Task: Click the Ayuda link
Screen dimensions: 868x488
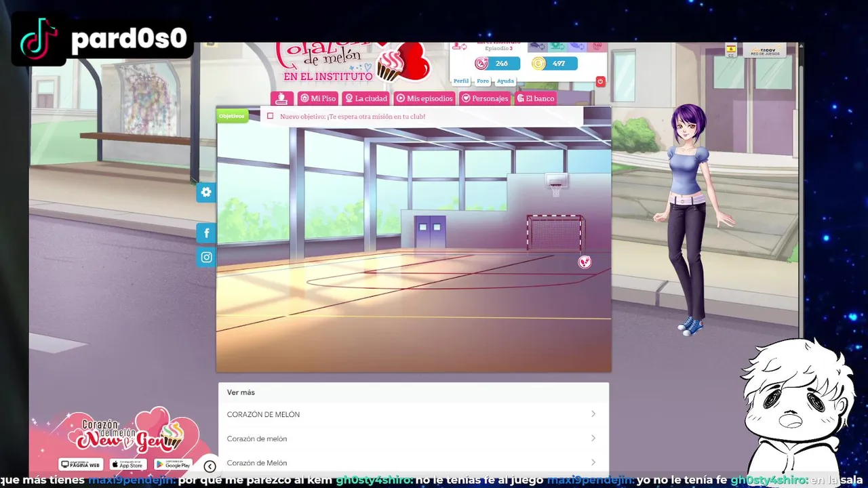Action: pyautogui.click(x=505, y=81)
